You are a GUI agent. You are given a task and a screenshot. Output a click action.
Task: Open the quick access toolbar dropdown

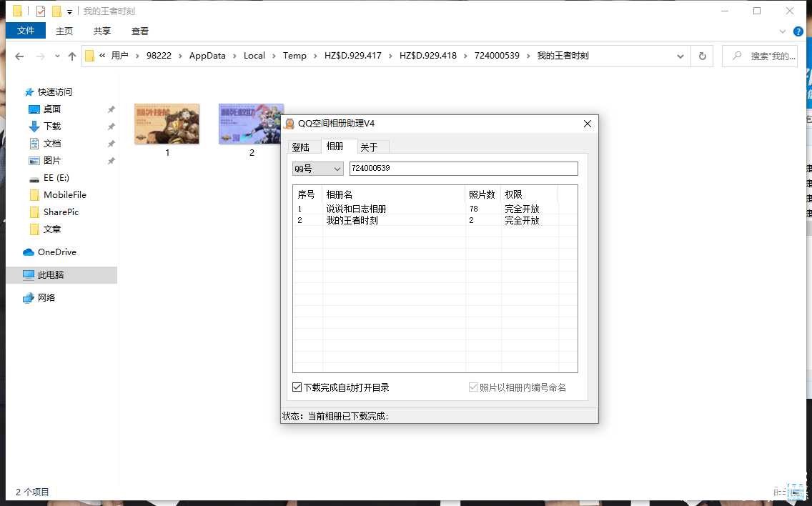(x=69, y=11)
